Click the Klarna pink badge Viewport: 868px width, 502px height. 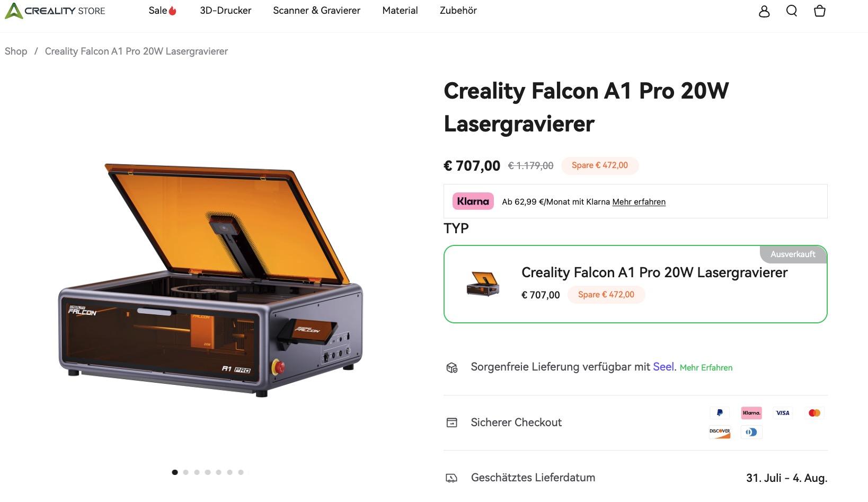pyautogui.click(x=473, y=201)
